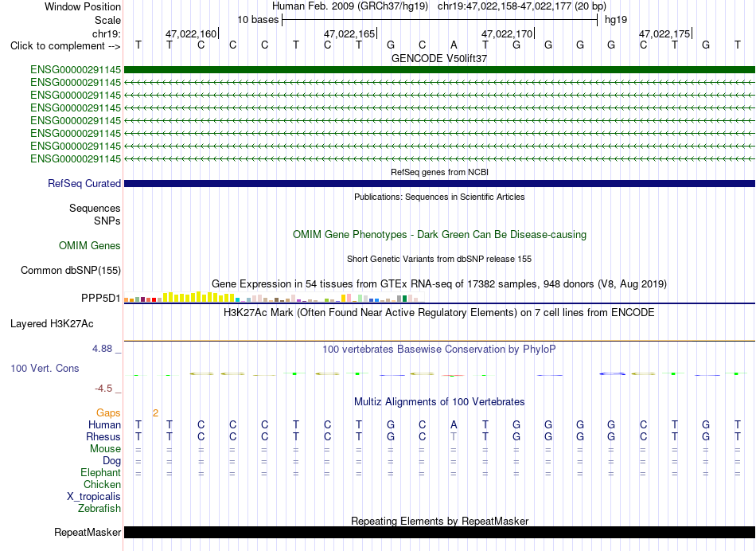756x551 pixels.
Task: Click the PPP5D1 gene label
Action: click(x=101, y=298)
